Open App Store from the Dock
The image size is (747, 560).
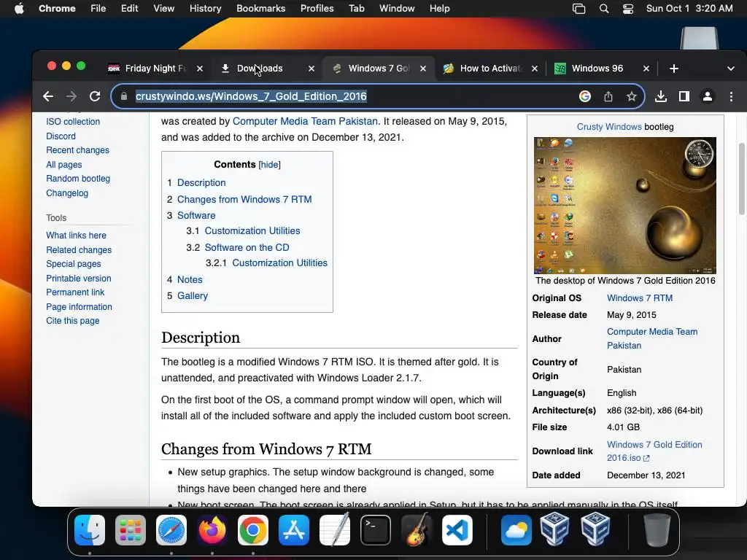(x=294, y=530)
